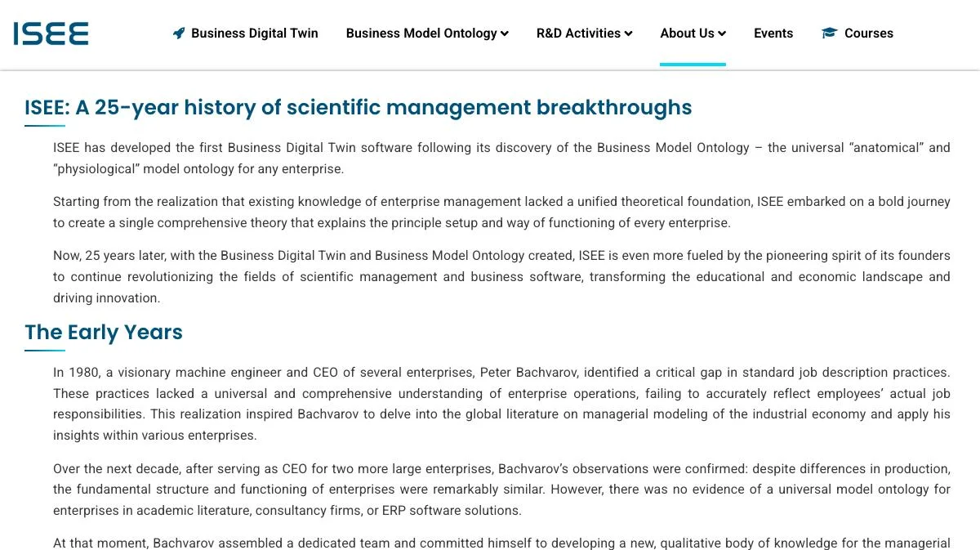
Task: Click the graduation cap icon
Action: point(830,34)
